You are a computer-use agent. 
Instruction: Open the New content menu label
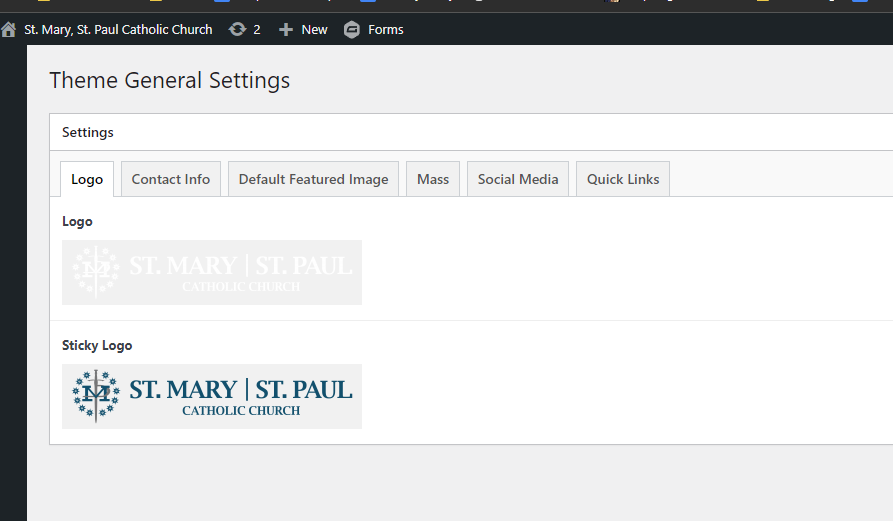(314, 30)
